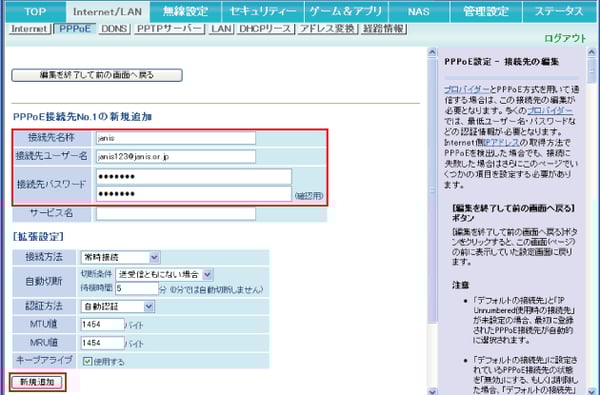Focus the 接続先名称 input field

(x=176, y=138)
